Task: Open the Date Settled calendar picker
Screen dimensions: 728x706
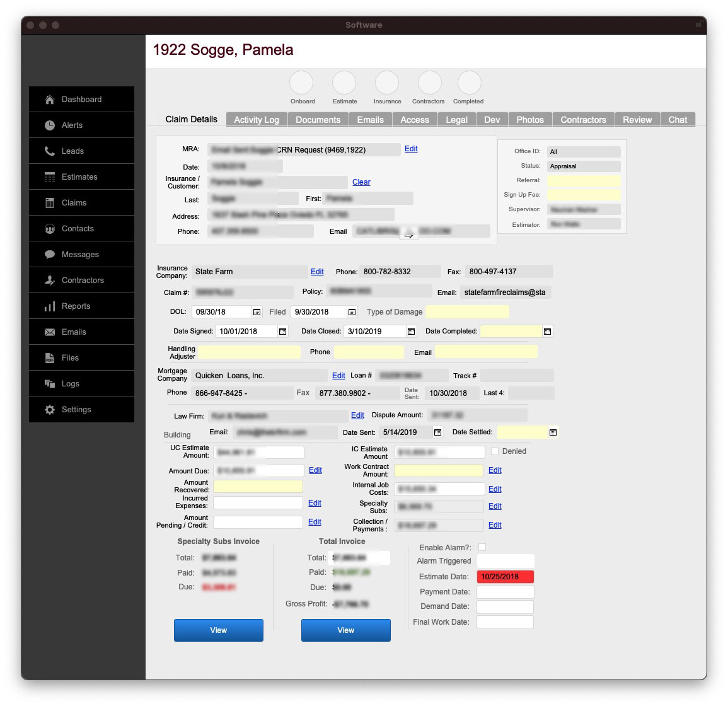Action: coord(553,432)
